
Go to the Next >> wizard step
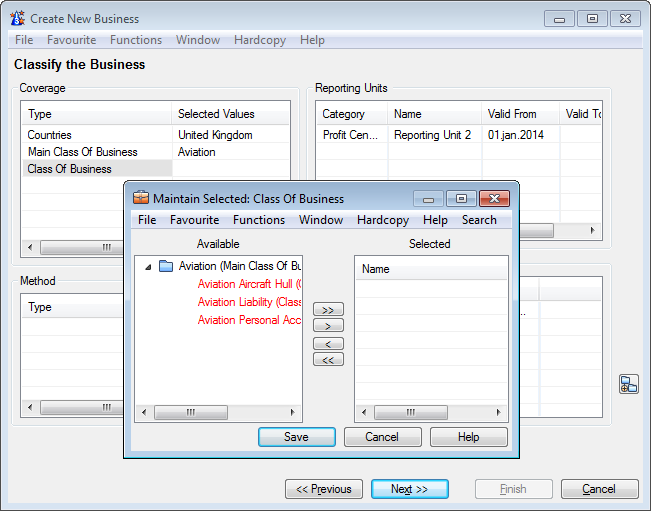409,489
